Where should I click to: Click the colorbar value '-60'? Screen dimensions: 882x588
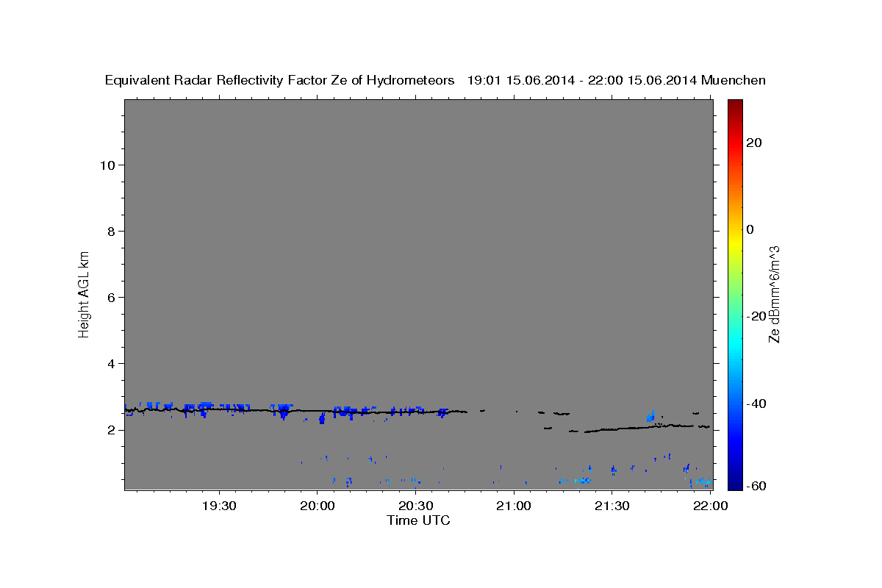click(x=755, y=486)
